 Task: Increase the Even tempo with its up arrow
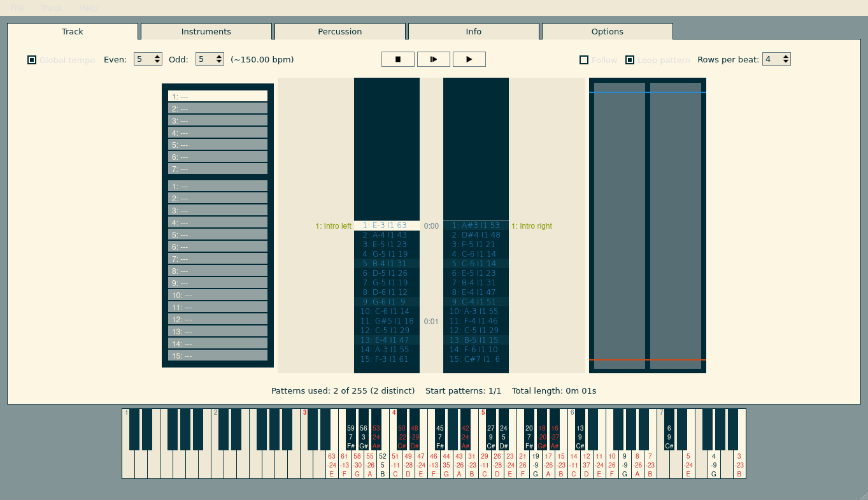[157, 57]
